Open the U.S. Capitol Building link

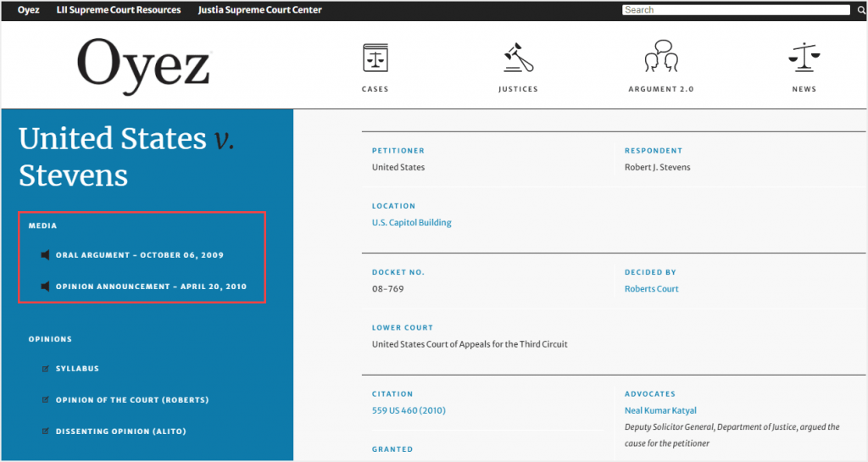click(x=412, y=222)
